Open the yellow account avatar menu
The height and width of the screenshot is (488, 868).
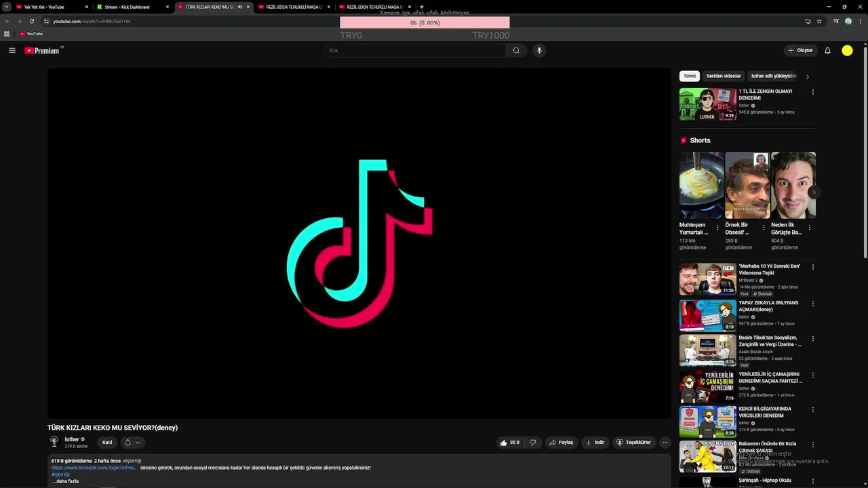tap(847, 50)
